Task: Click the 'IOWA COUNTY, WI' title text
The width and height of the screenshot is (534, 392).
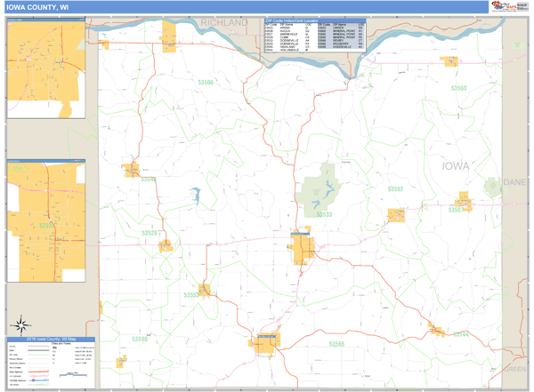Action: click(37, 7)
